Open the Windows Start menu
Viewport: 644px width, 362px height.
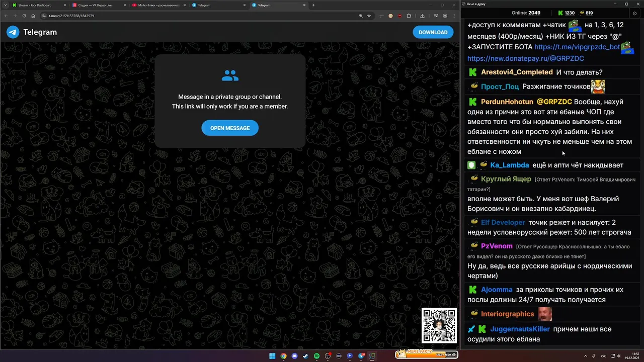pos(272,356)
